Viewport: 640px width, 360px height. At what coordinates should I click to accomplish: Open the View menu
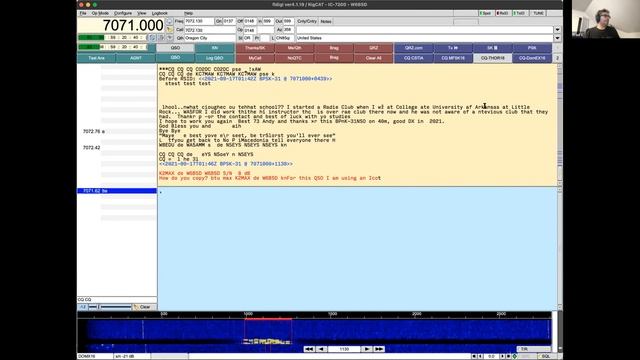[142, 13]
